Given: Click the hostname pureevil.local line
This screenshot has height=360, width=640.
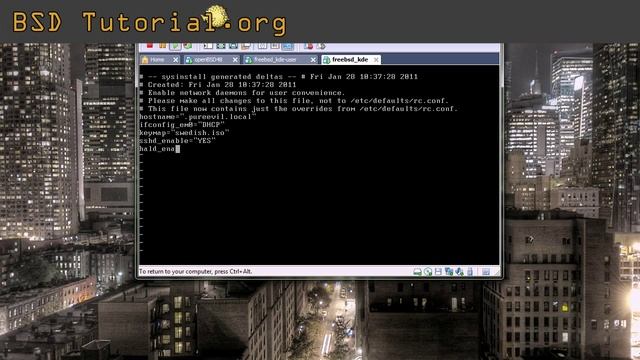Looking at the screenshot, I should (x=198, y=117).
